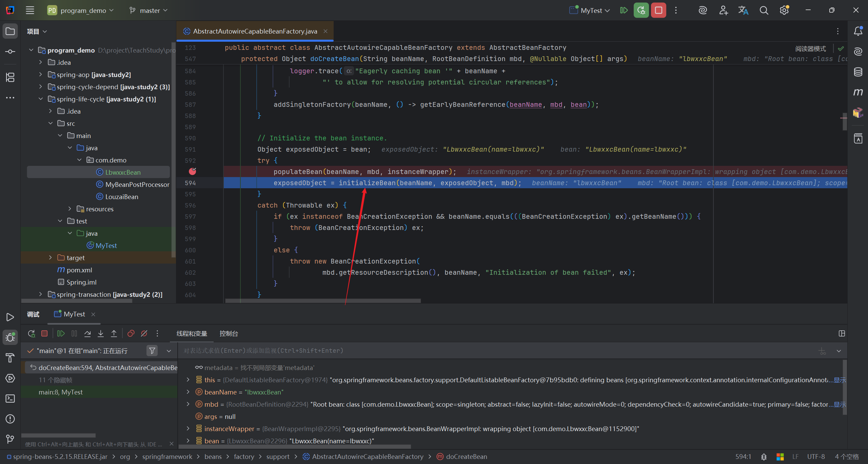Remove the breakpoint on the populateBean line
Image resolution: width=868 pixels, height=464 pixels.
192,172
